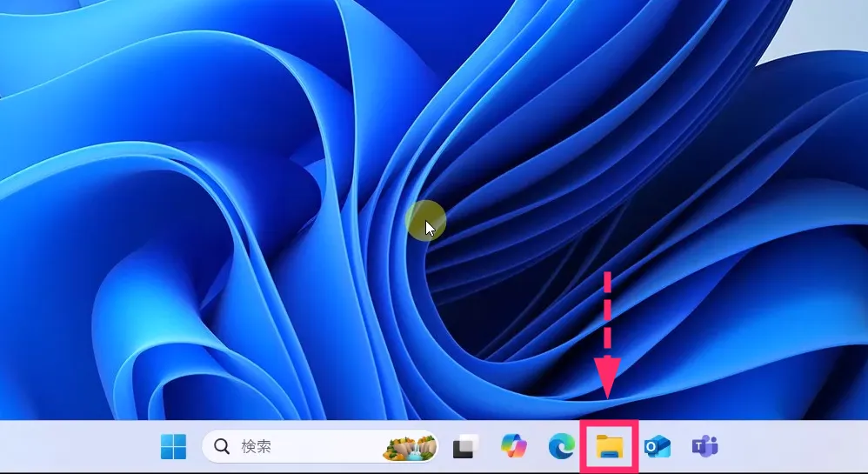Image resolution: width=868 pixels, height=474 pixels.
Task: Click the magnifying glass search icon
Action: [x=222, y=447]
